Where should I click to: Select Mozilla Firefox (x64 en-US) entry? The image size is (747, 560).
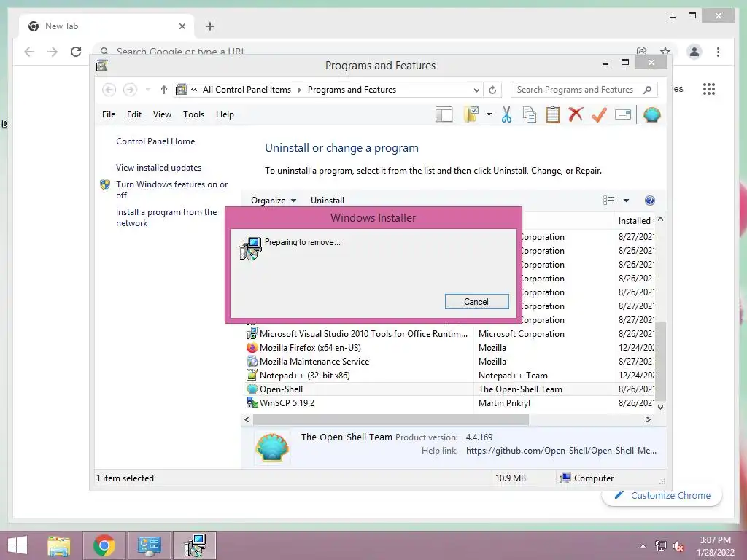point(450,348)
